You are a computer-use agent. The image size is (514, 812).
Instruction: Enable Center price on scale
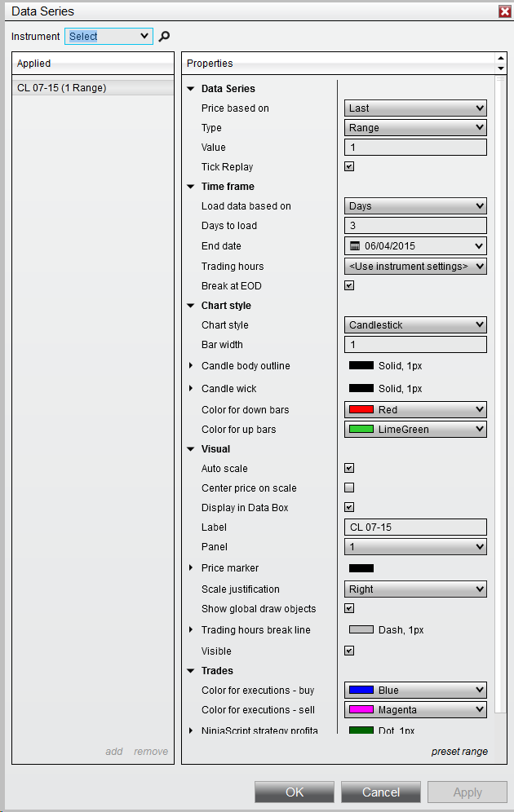[x=349, y=488]
